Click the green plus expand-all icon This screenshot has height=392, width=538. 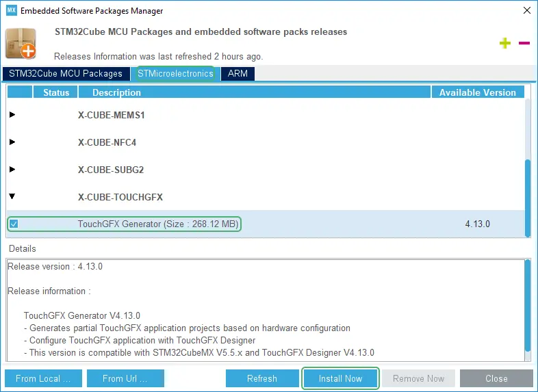click(x=505, y=43)
